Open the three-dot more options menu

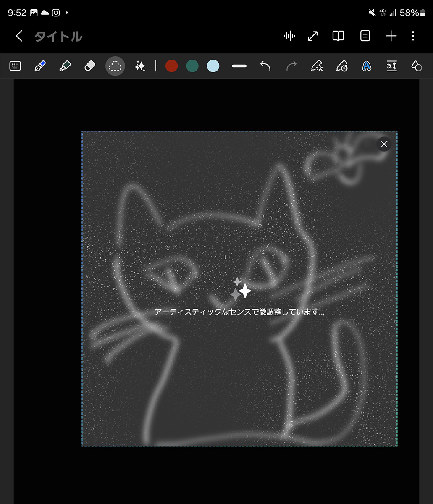[x=413, y=36]
